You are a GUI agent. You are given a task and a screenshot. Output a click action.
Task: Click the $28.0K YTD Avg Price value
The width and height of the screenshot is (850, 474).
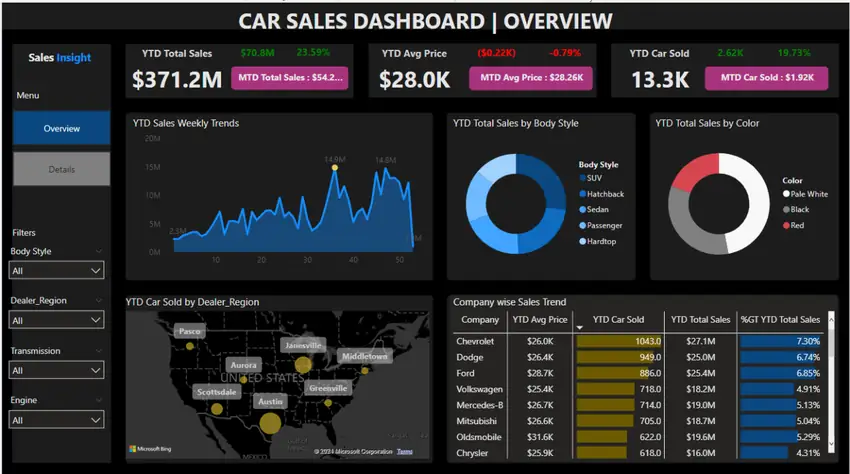coord(415,80)
